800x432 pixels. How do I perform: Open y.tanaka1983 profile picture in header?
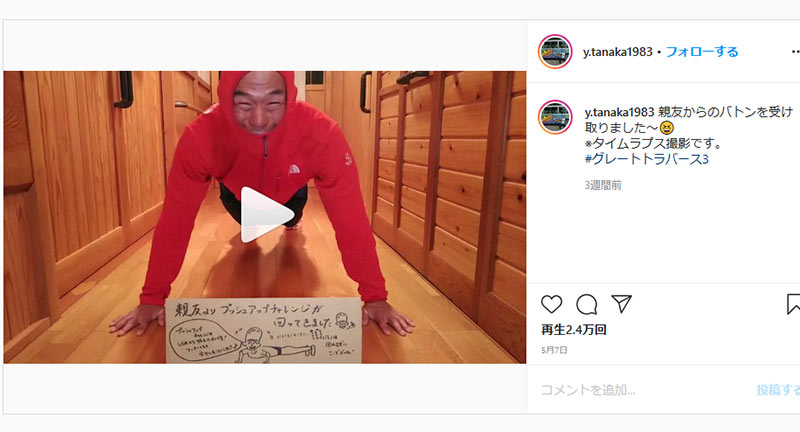coord(555,52)
